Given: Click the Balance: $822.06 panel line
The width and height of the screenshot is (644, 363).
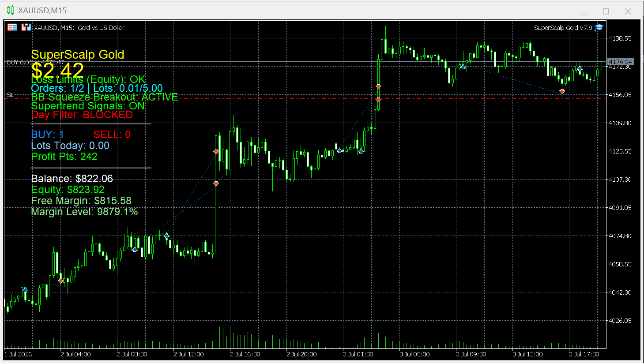Looking at the screenshot, I should coord(72,179).
